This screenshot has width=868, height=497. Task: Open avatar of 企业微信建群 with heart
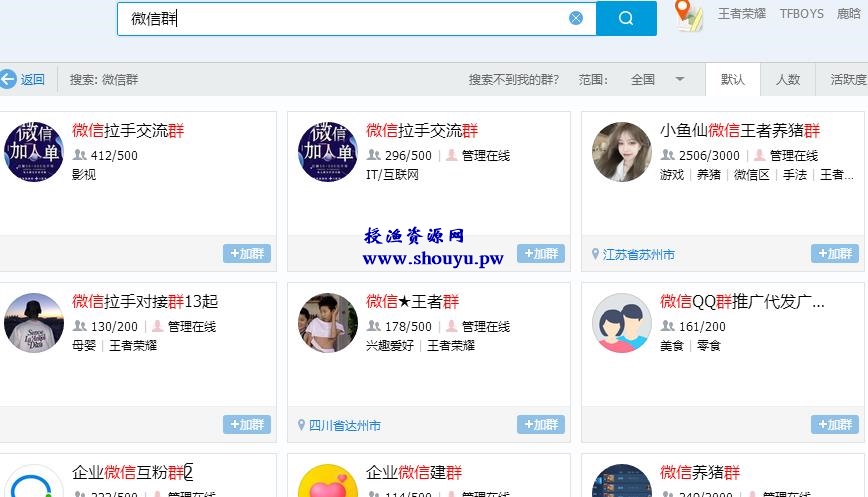pos(328,480)
